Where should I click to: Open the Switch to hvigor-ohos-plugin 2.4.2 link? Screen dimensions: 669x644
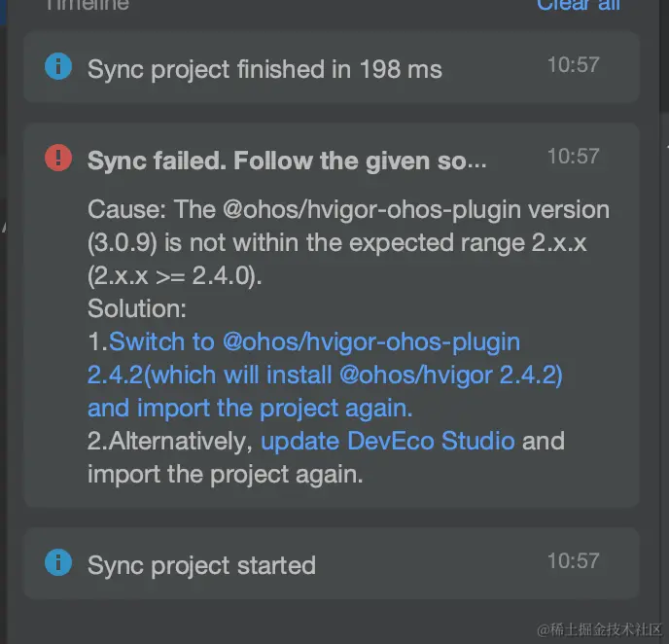[314, 342]
